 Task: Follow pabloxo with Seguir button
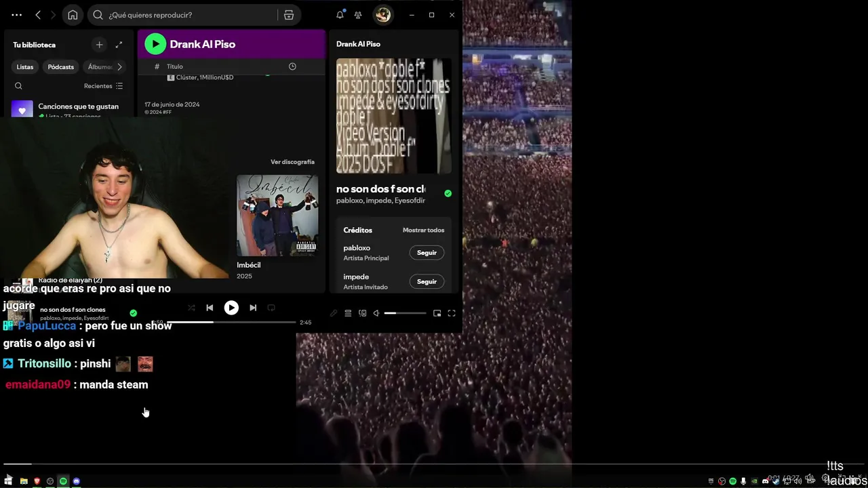click(x=427, y=253)
